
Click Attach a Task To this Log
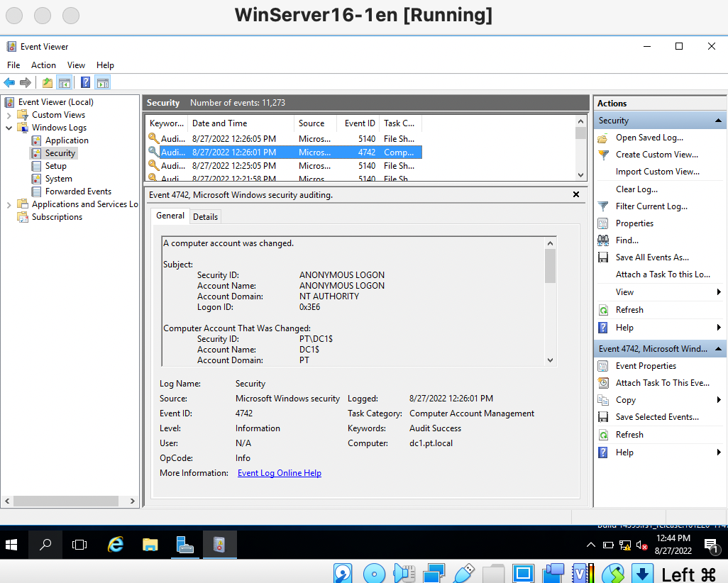click(663, 274)
